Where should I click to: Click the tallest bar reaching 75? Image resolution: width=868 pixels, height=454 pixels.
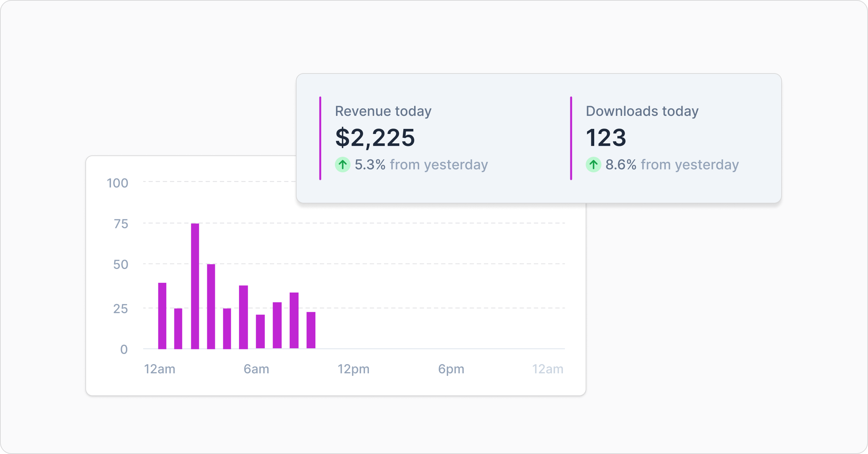click(x=195, y=286)
